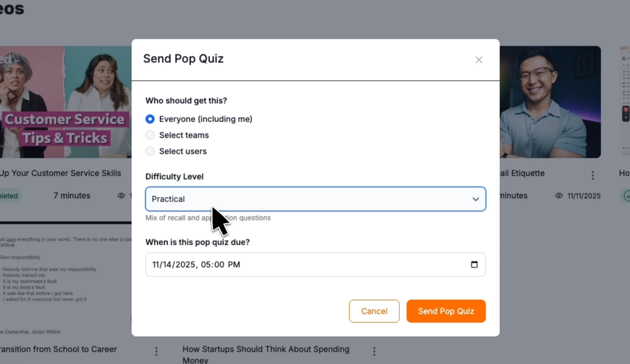Click the Customer Service Tips & Tricks thumbnail
Viewport: 630px width, 364px height.
point(65,102)
